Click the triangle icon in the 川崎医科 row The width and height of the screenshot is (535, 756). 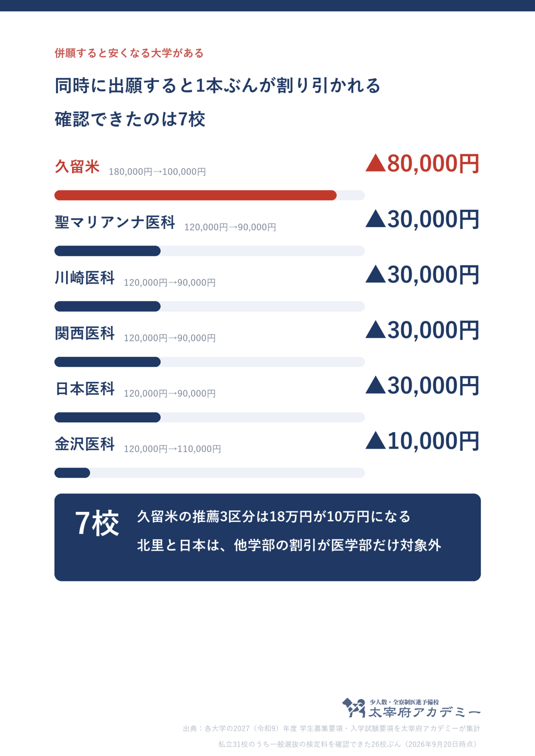[376, 274]
